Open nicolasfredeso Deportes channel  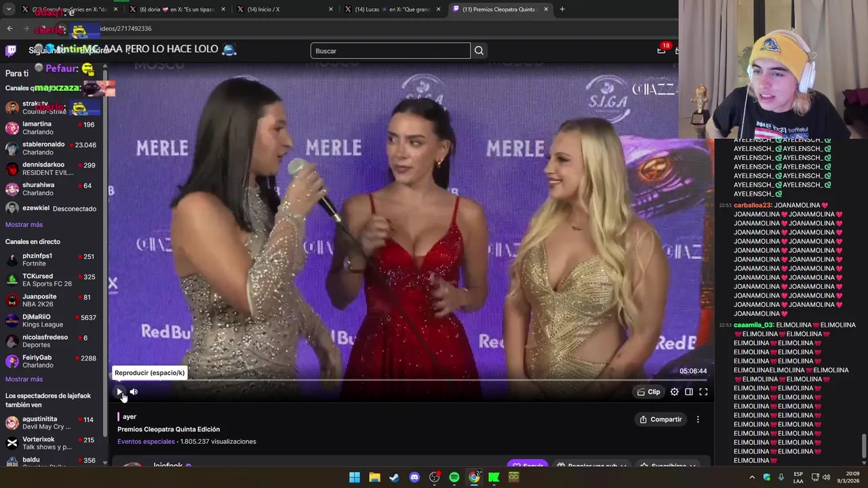pos(53,342)
